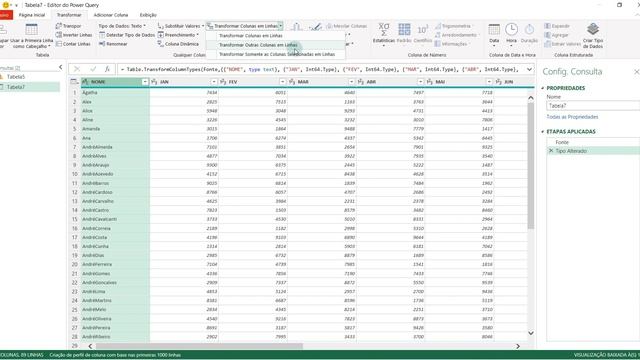Click the NOME column header
Viewport: 640px width, 360px height.
[x=115, y=82]
